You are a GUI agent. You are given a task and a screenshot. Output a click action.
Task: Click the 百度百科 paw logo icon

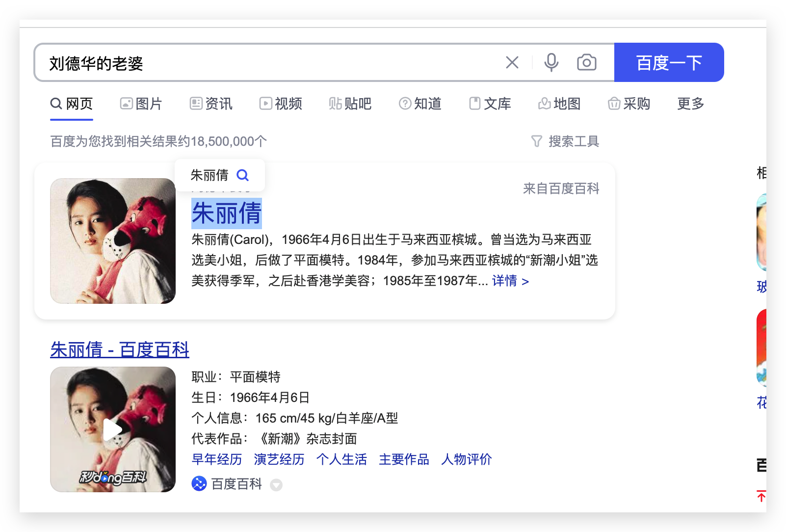tap(199, 484)
